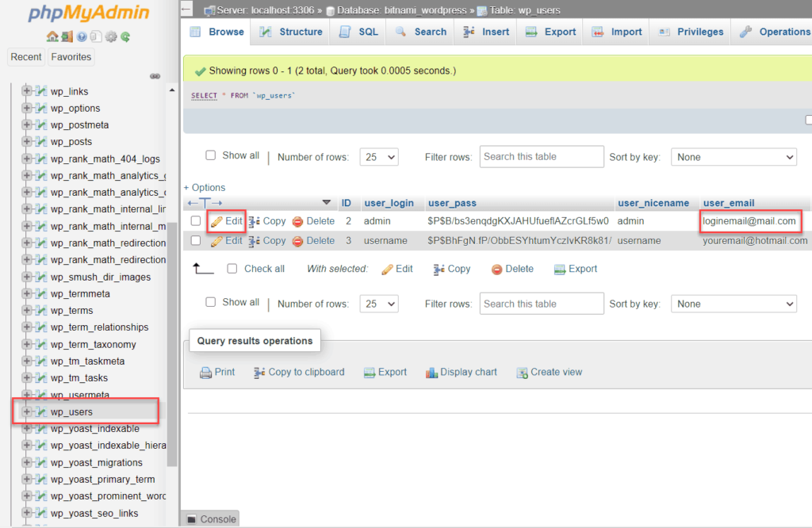812x528 pixels.
Task: Open phpMyAdmin documentation question mark icon
Action: 82,36
